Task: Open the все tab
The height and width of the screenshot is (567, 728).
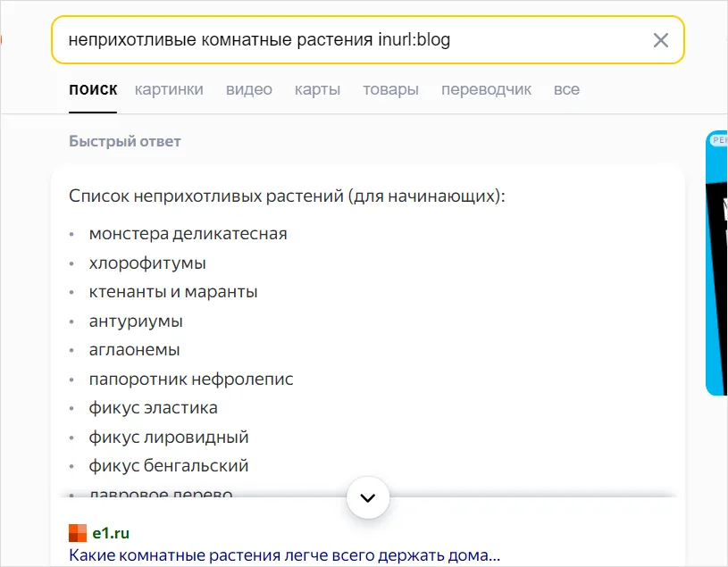Action: tap(566, 89)
